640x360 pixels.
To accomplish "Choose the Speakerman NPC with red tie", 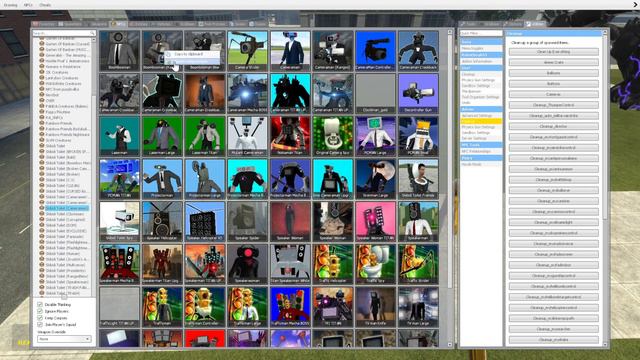I will coord(418,222).
